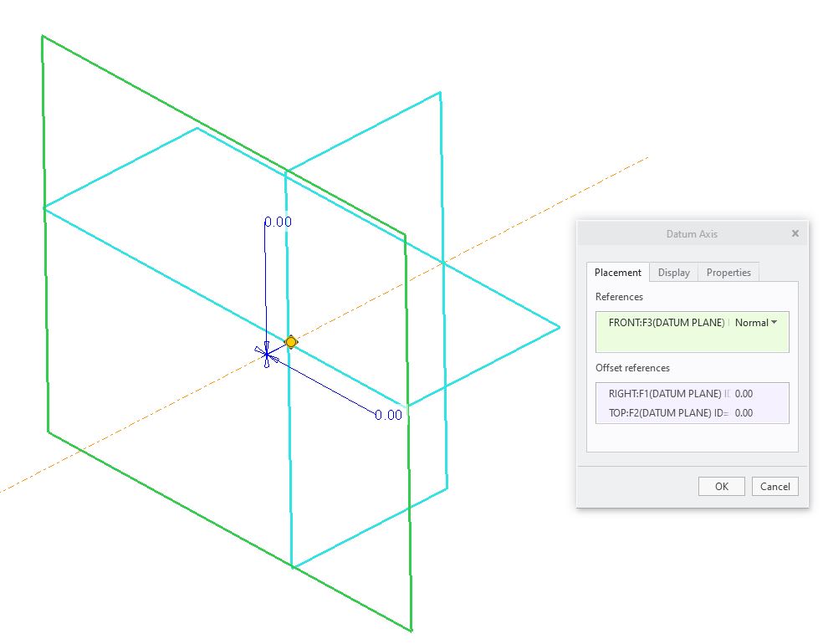Cancel the Datum Axis dialog
Screen dimensions: 823x644
pos(774,486)
